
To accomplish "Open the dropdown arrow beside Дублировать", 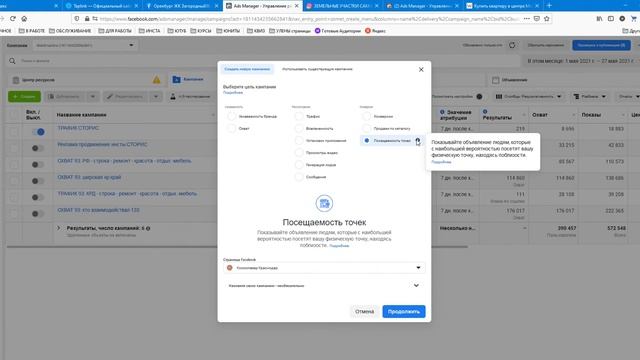I will coord(93,97).
